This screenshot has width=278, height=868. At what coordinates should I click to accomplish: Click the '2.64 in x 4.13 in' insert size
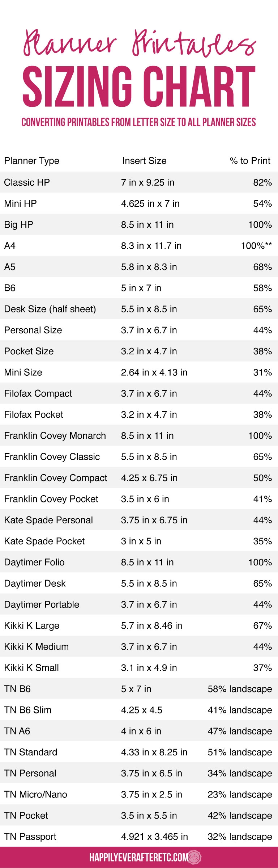(154, 372)
